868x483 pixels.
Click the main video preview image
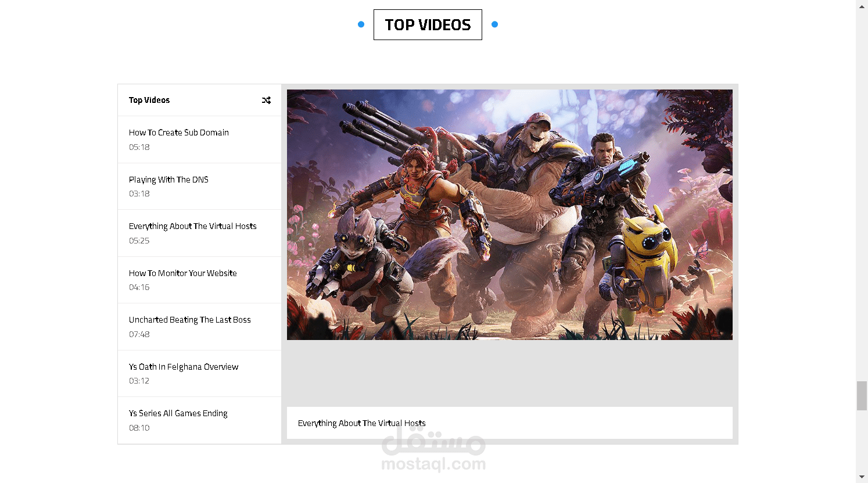(x=510, y=214)
